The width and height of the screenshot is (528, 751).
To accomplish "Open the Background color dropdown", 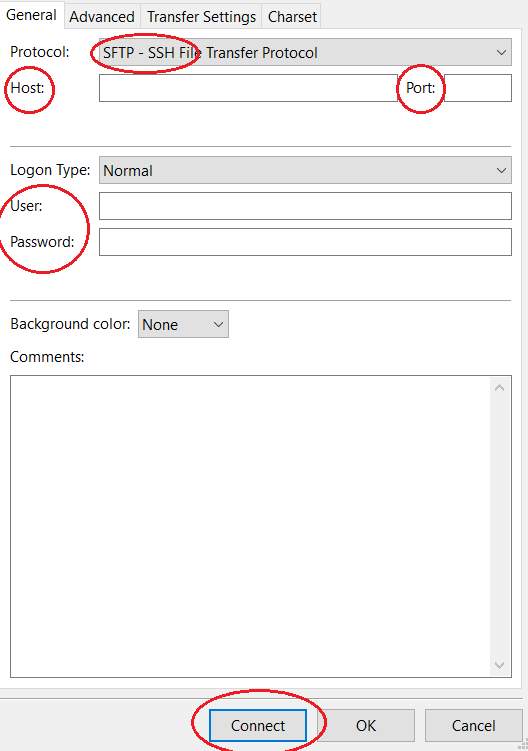I will (x=183, y=324).
